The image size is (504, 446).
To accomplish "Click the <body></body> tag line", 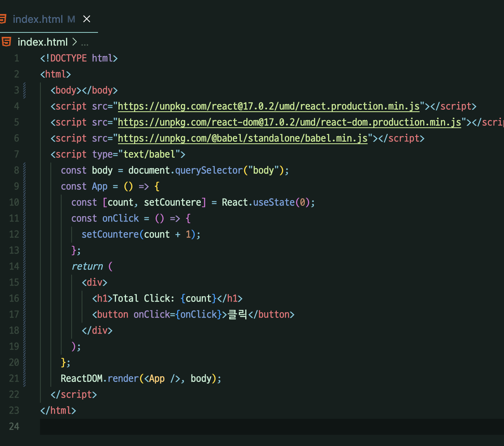I will pyautogui.click(x=84, y=90).
